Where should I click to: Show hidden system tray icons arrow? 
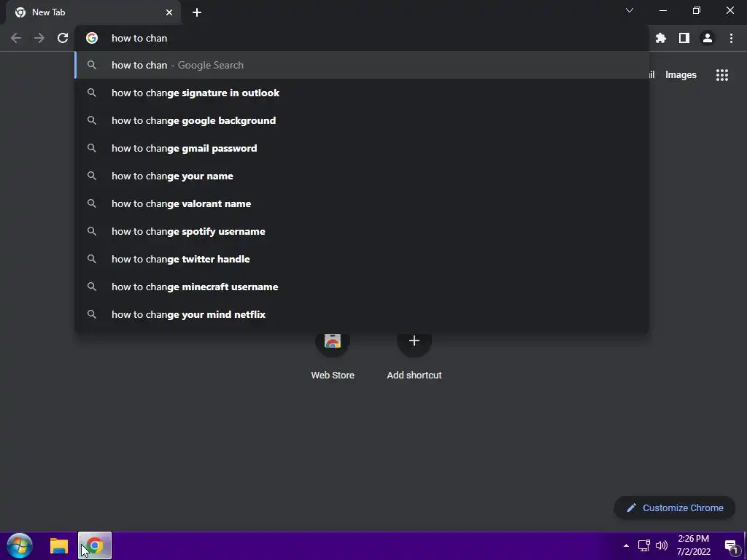coord(626,545)
